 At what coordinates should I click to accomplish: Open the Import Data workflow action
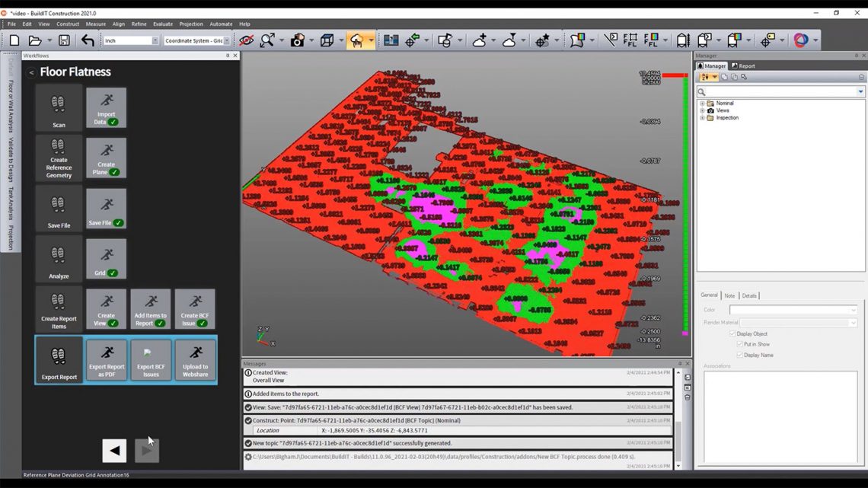point(106,108)
